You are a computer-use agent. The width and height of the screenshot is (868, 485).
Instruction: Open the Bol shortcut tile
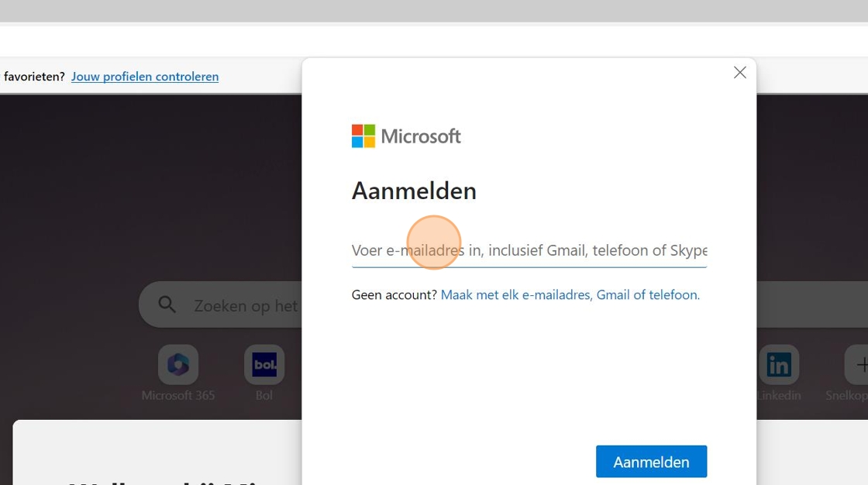click(264, 364)
